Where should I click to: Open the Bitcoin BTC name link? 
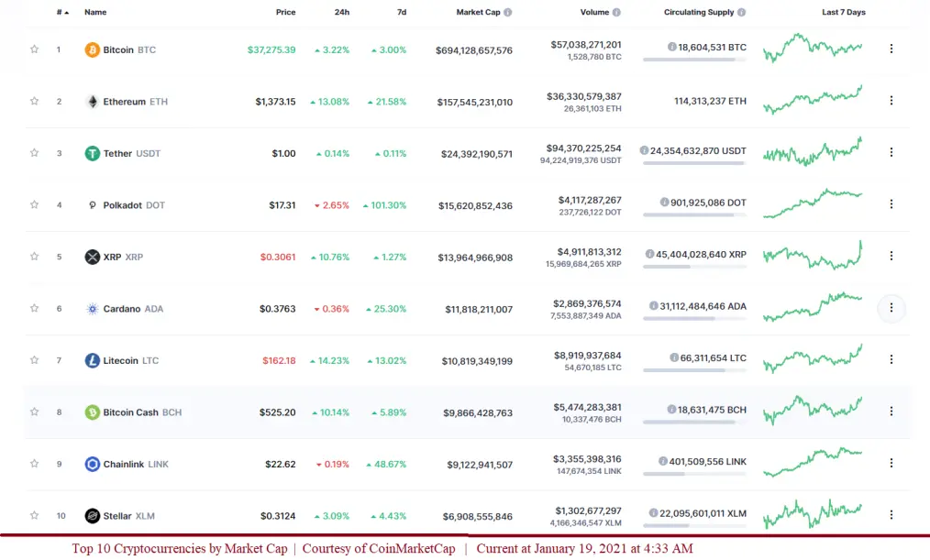coord(129,49)
